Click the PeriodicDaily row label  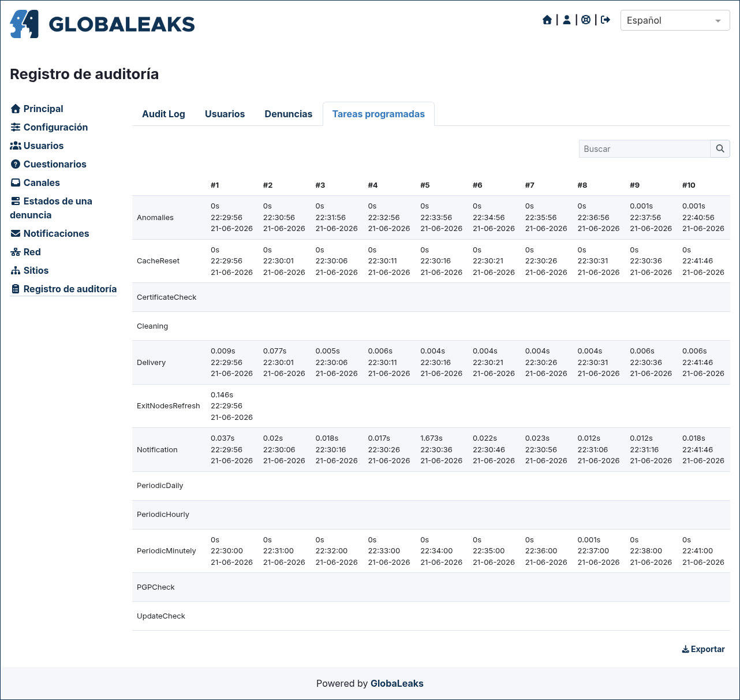160,485
